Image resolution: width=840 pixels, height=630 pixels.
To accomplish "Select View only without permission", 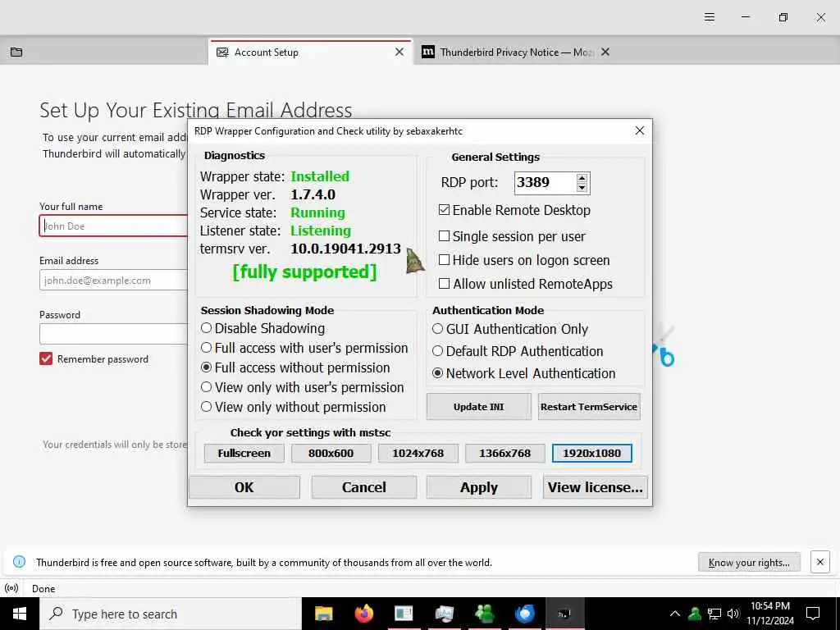I will click(x=206, y=407).
